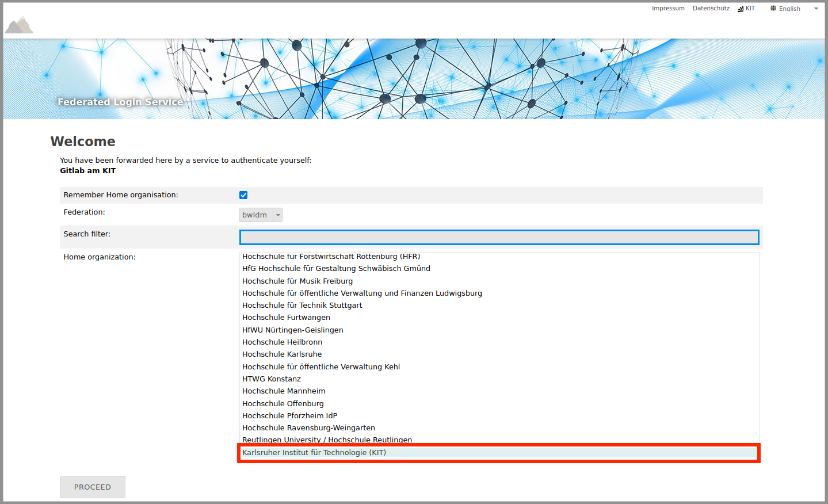Viewport: 828px width, 504px height.
Task: Select Hochschule Mannheim entry
Action: (499, 391)
